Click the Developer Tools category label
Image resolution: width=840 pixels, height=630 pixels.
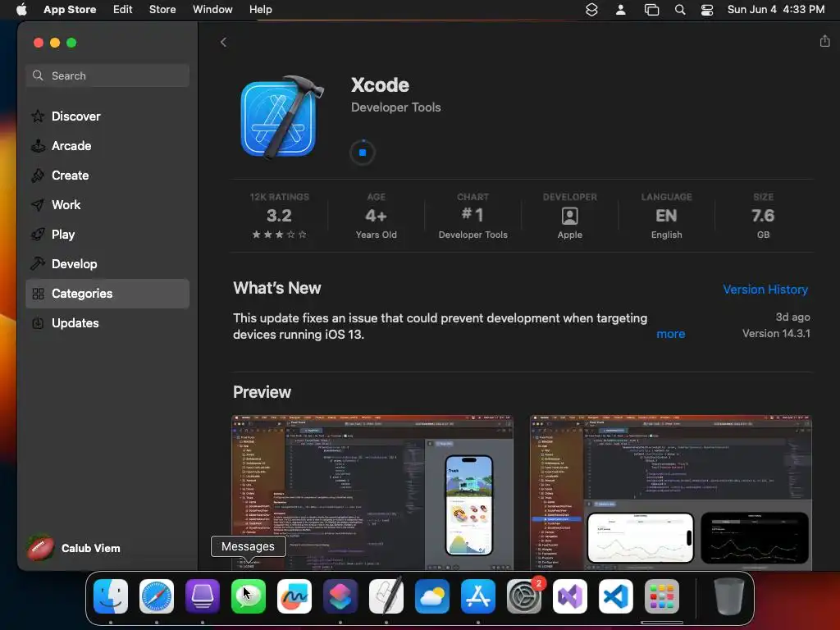click(x=396, y=107)
